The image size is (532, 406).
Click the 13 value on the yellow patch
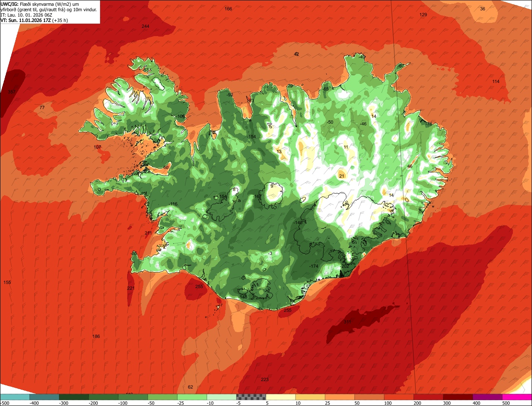279,152
